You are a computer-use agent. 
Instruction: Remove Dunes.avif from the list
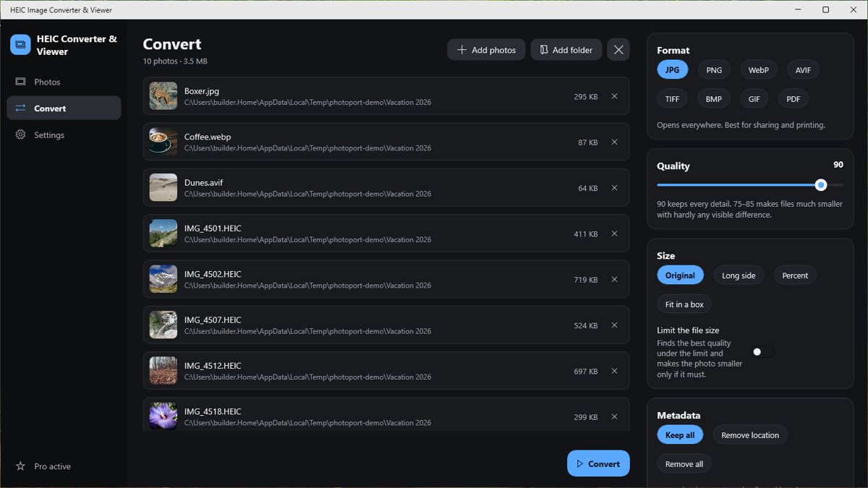coord(614,188)
